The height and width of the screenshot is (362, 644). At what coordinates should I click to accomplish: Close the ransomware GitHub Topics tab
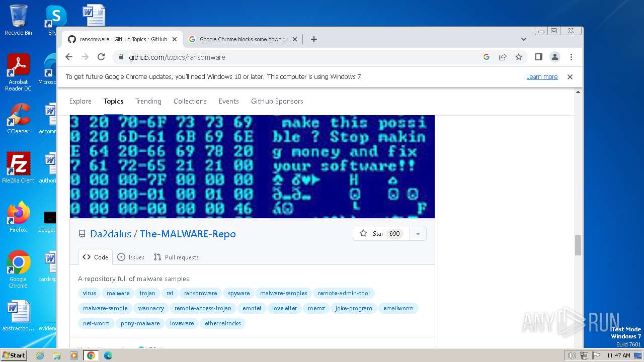coord(175,39)
